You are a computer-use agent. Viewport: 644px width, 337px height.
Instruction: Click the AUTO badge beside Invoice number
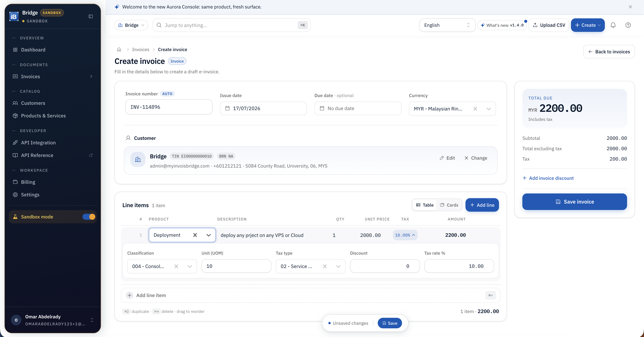(167, 93)
